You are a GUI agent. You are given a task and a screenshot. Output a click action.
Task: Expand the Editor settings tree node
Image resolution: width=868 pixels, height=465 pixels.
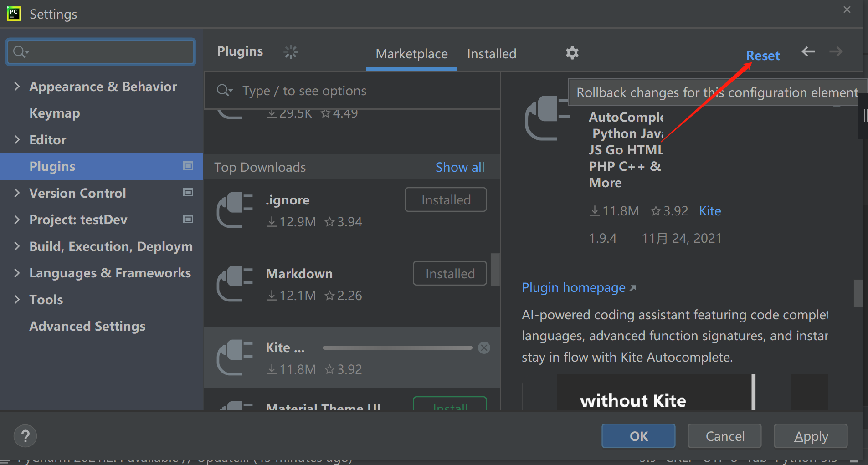tap(17, 139)
